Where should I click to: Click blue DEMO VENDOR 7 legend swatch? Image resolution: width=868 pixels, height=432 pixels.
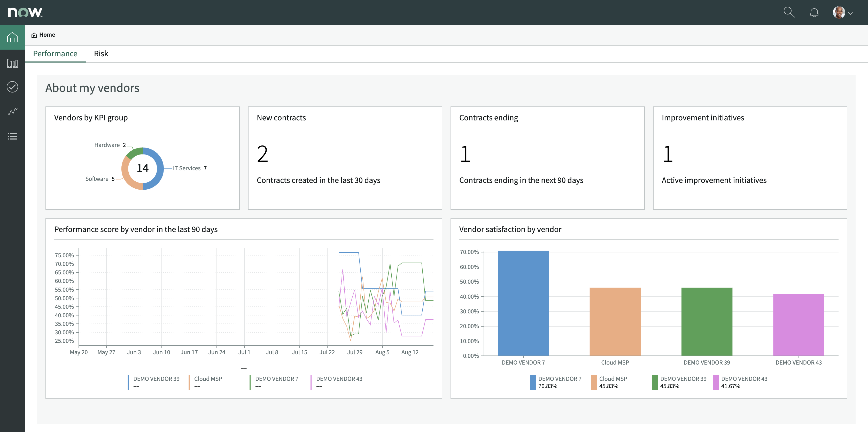533,382
